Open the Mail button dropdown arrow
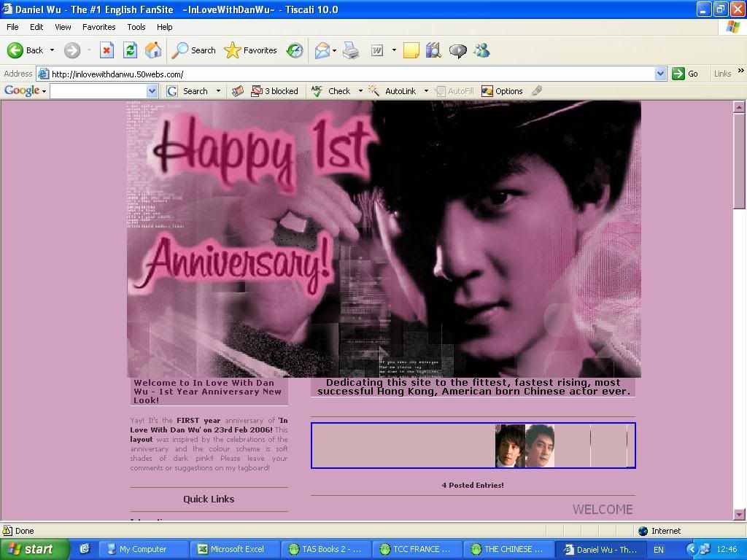Image resolution: width=747 pixels, height=560 pixels. (335, 50)
